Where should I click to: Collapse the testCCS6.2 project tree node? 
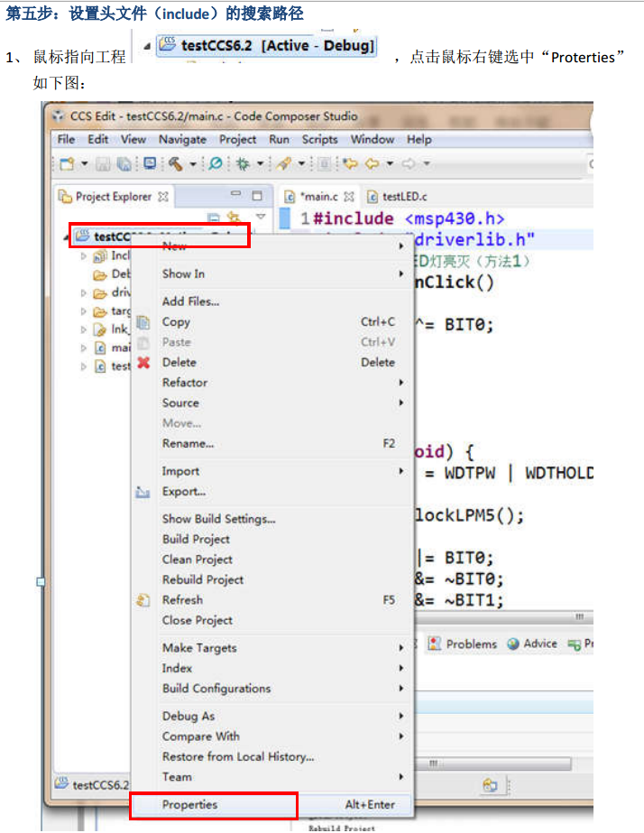pyautogui.click(x=67, y=237)
